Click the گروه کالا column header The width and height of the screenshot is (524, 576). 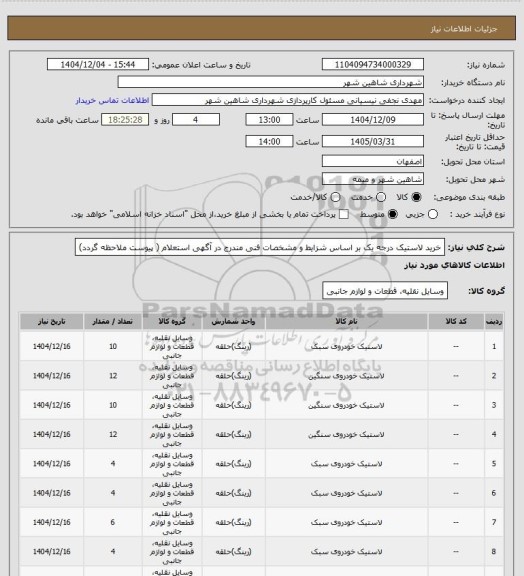(x=172, y=321)
